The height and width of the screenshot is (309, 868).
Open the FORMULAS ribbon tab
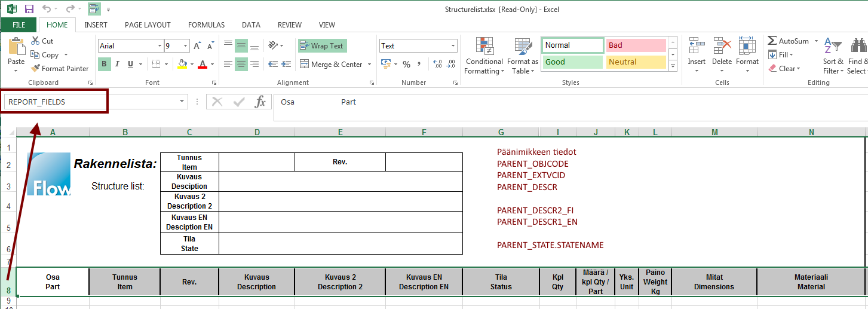tap(206, 25)
